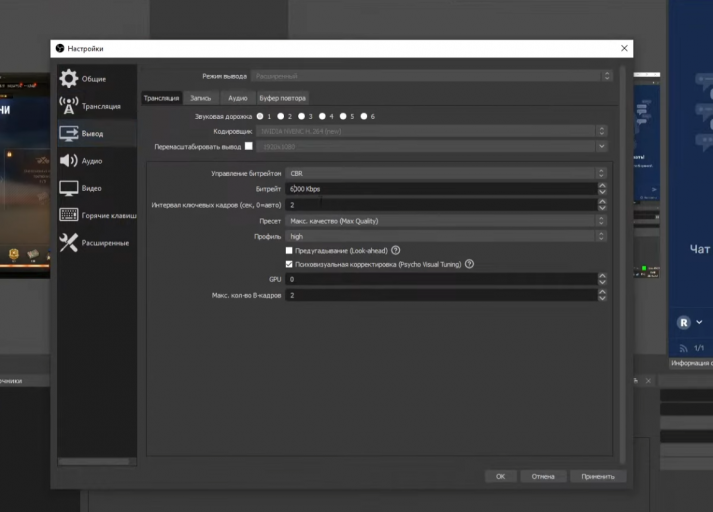Increase max B-frames with up arrow
Viewport: 713px width, 512px height.
tap(602, 292)
